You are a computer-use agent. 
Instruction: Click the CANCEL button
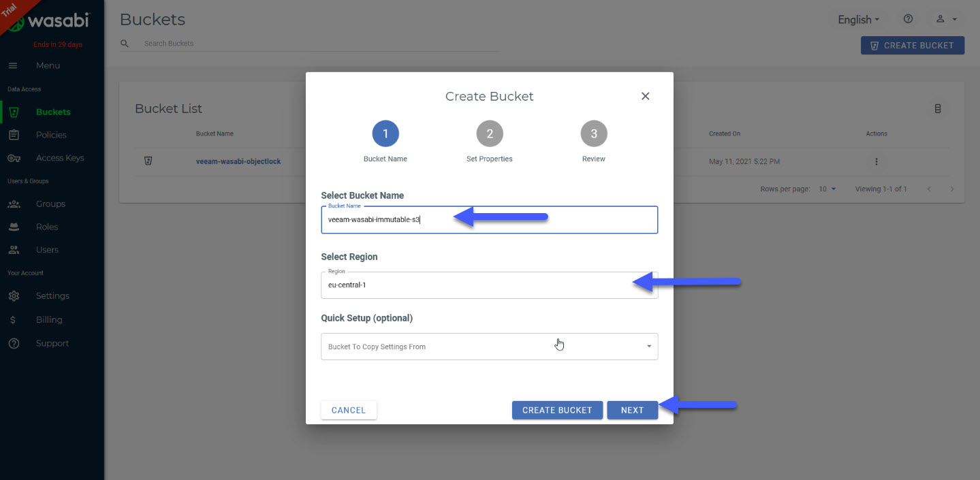point(349,410)
